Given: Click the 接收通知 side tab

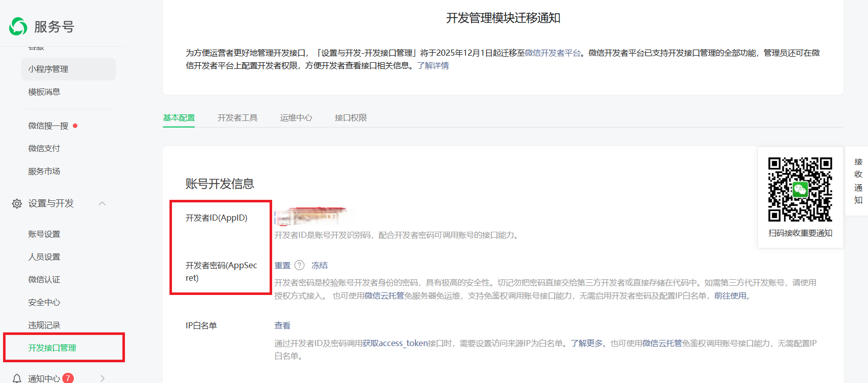Looking at the screenshot, I should [x=858, y=181].
